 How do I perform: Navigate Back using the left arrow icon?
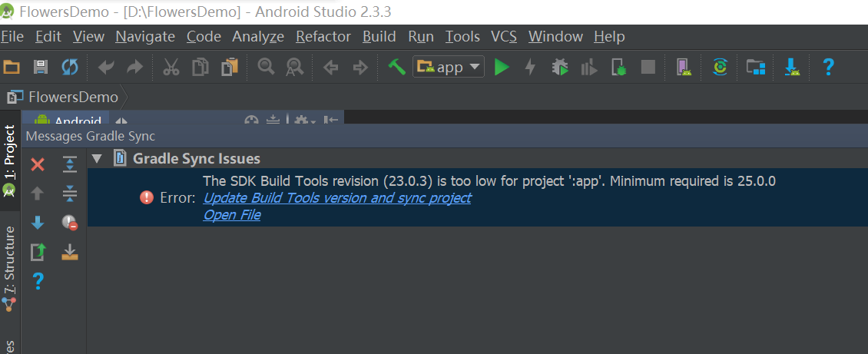coord(330,68)
